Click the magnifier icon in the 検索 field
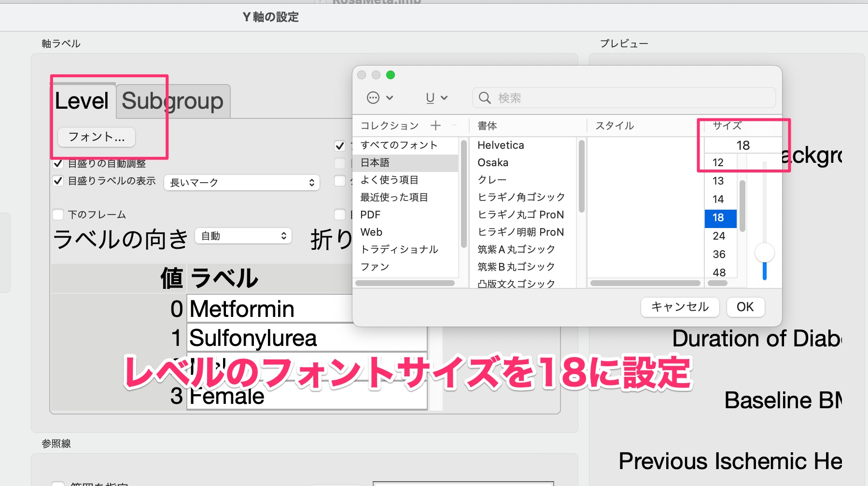Image resolution: width=868 pixels, height=486 pixels. tap(484, 98)
